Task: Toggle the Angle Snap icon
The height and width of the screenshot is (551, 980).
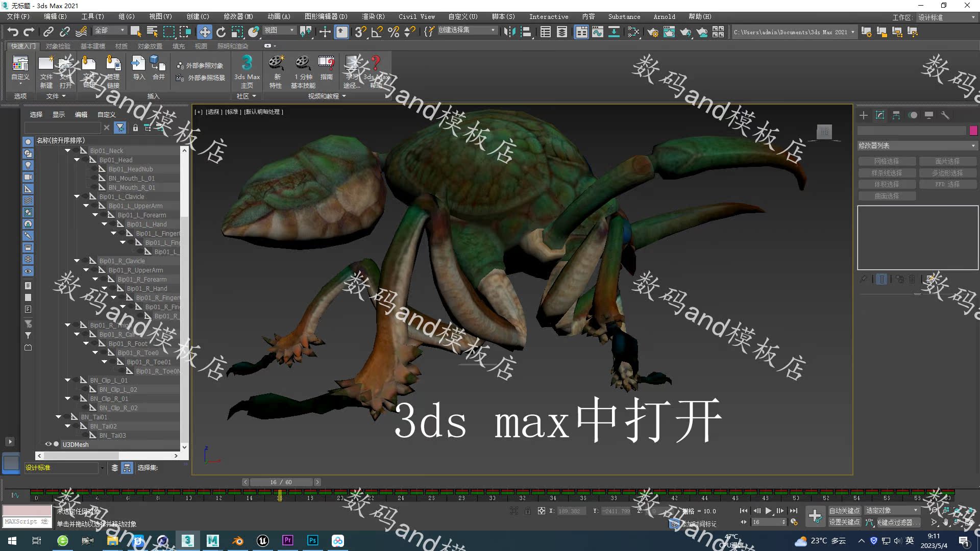Action: (377, 32)
